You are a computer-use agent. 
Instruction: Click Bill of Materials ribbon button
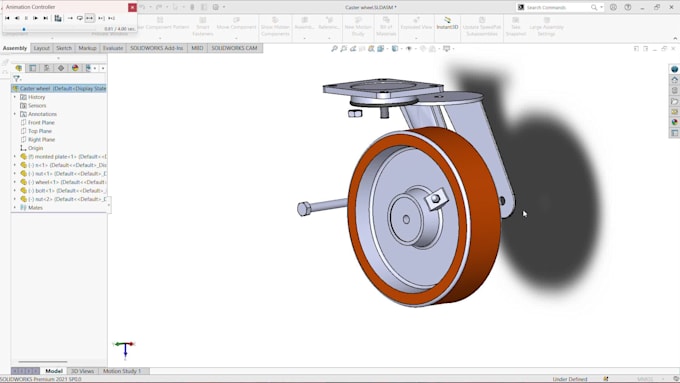pos(386,26)
